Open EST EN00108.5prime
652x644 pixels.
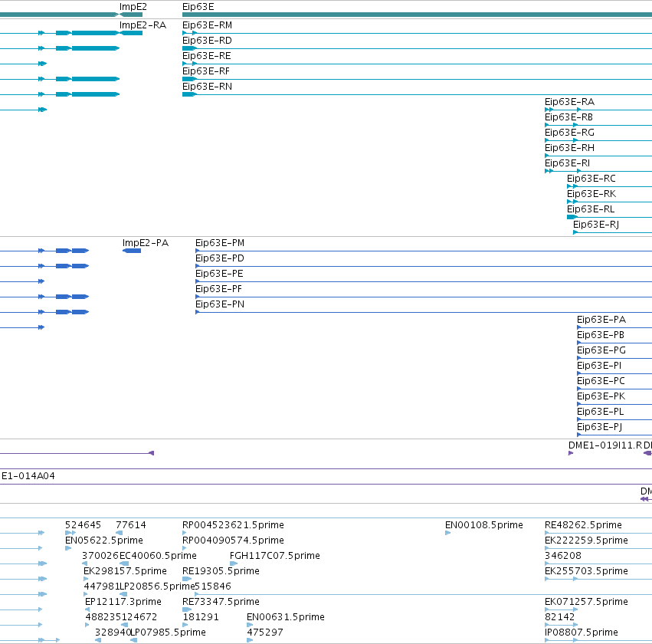(484, 525)
